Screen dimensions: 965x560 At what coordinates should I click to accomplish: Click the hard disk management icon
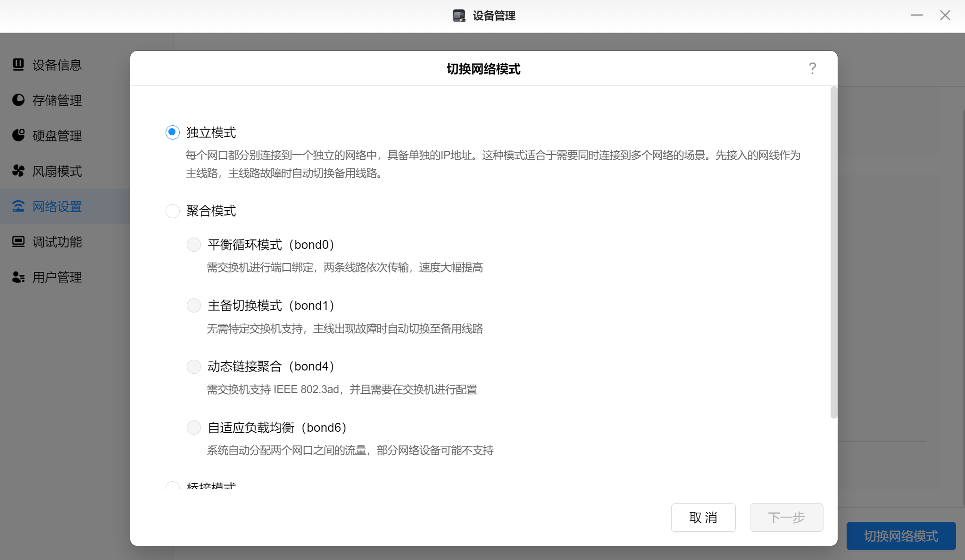click(x=18, y=135)
